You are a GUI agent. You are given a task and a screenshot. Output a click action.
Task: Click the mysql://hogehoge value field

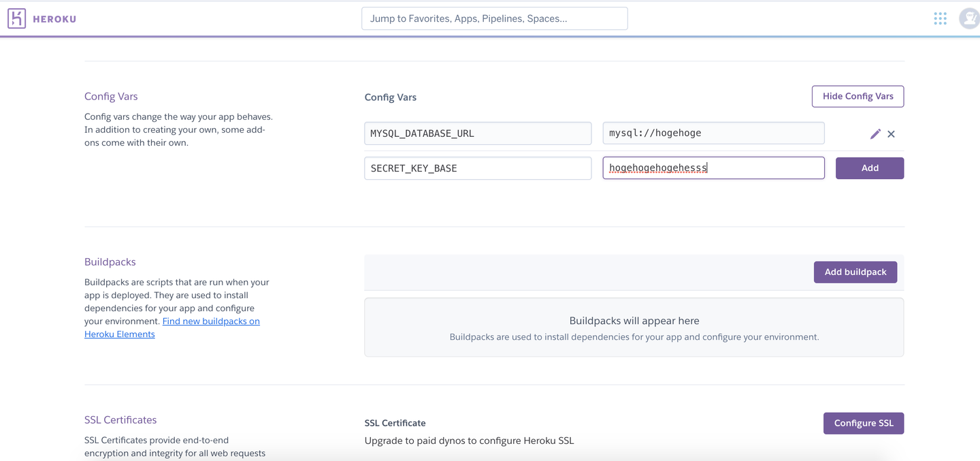coord(713,133)
